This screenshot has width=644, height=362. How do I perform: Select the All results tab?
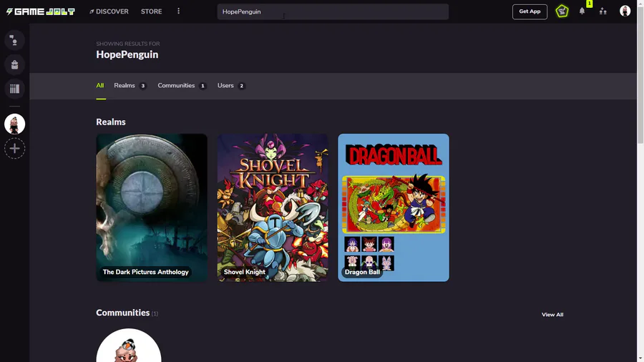(x=99, y=85)
